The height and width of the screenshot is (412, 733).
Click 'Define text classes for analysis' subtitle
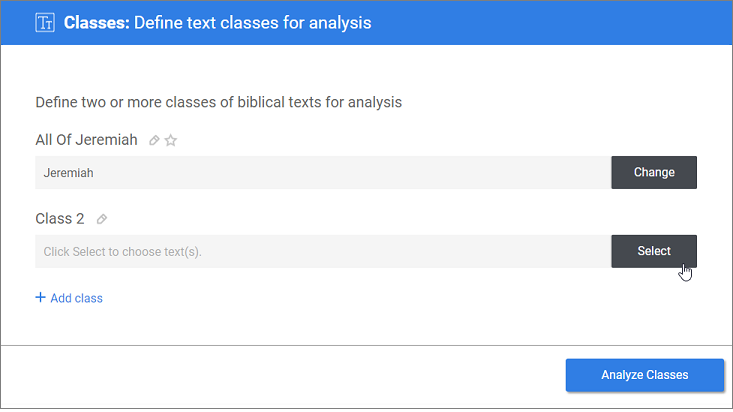click(252, 23)
